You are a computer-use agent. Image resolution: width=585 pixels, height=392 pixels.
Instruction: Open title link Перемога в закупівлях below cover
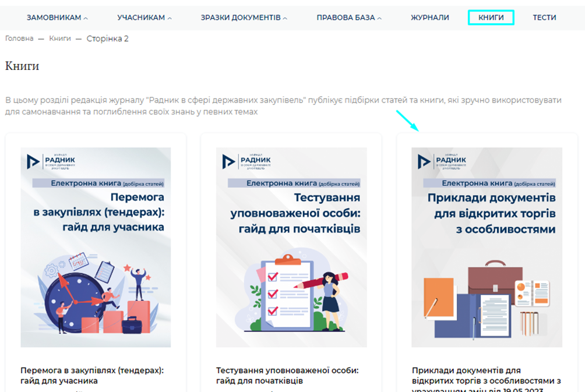pyautogui.click(x=92, y=375)
